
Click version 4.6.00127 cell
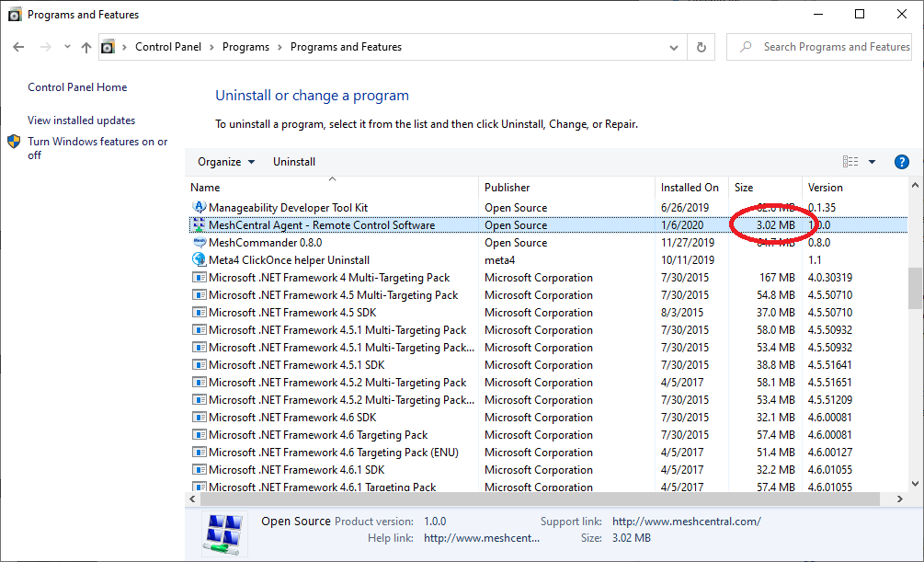829,453
